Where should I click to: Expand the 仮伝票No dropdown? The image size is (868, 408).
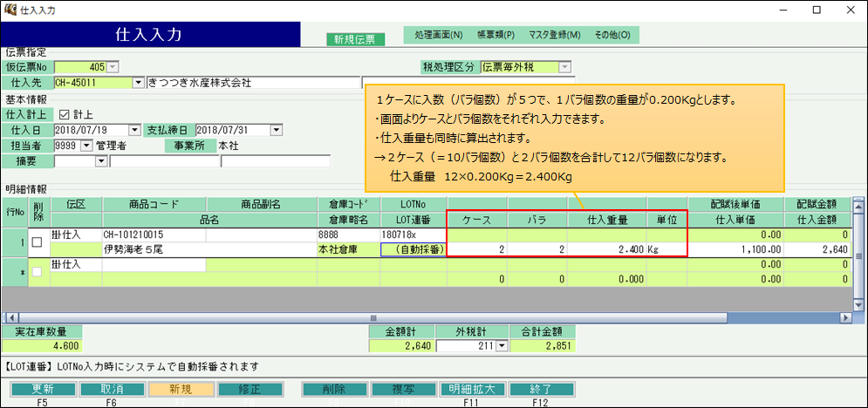click(112, 67)
